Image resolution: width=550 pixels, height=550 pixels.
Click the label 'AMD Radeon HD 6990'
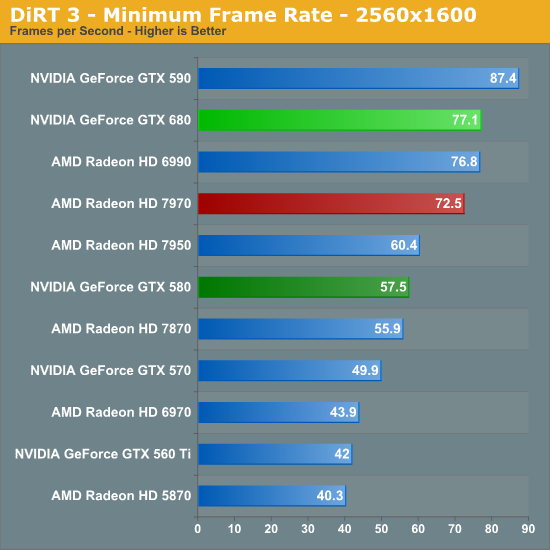tap(121, 162)
